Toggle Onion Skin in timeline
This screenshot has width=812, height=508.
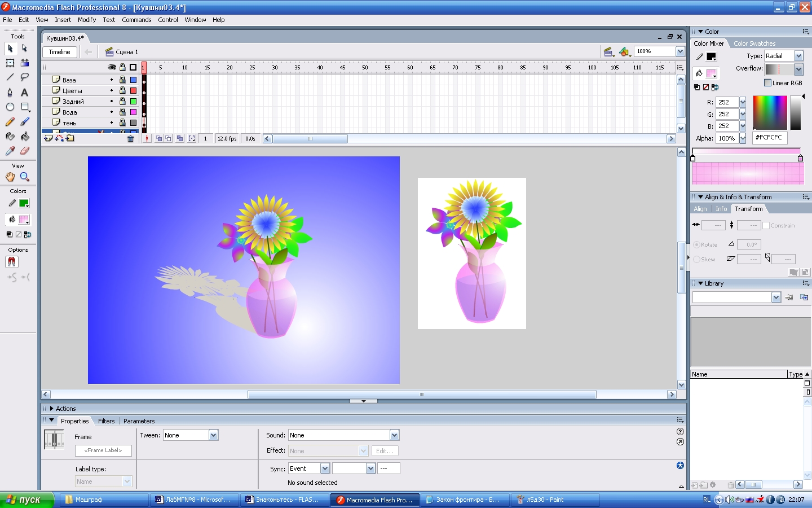159,138
